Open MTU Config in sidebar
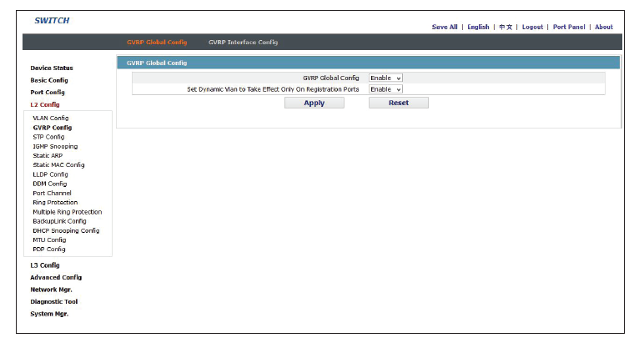The image size is (644, 343). pos(49,240)
